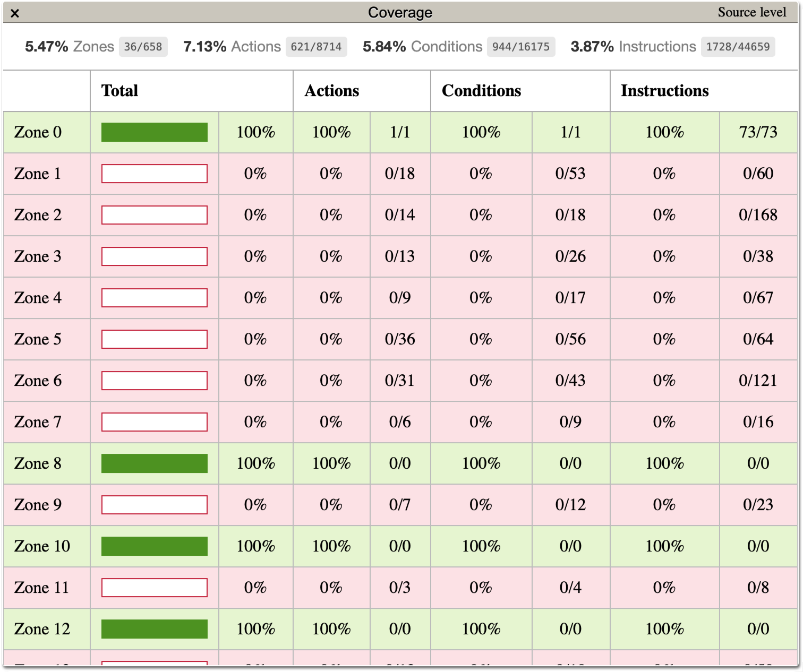Open the Zone 9 row label
Image resolution: width=803 pixels, height=672 pixels.
[x=38, y=505]
